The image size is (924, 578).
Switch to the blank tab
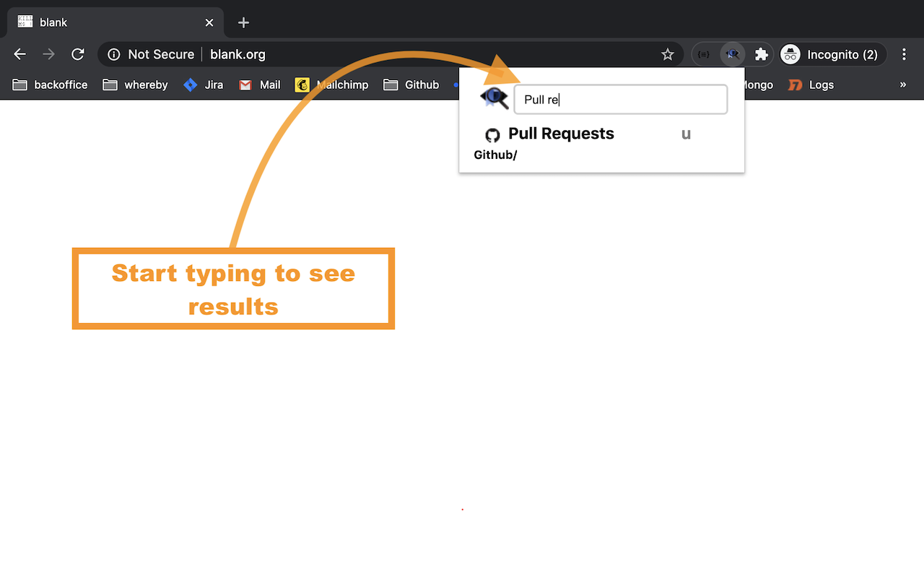(x=108, y=22)
